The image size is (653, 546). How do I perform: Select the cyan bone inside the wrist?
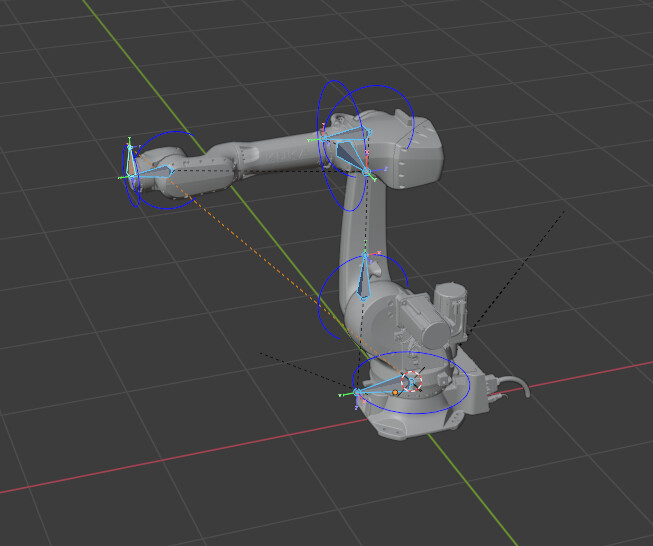(x=152, y=172)
